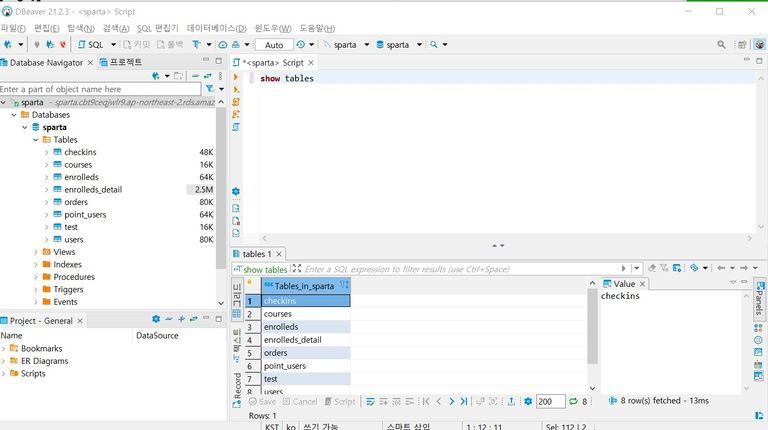This screenshot has height=430, width=768.
Task: Open the active connection sparta dropdown
Action: [366, 45]
